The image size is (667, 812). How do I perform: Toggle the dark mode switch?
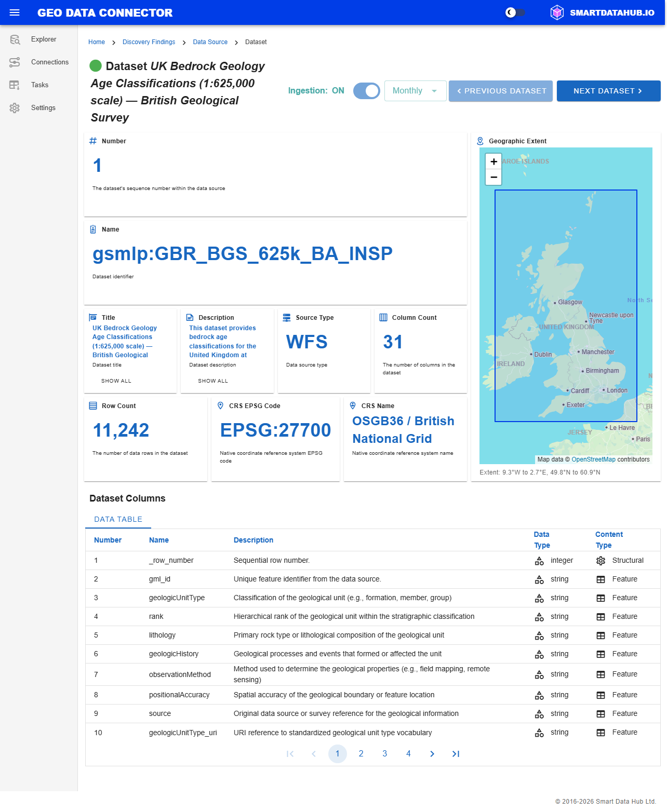[x=515, y=12]
